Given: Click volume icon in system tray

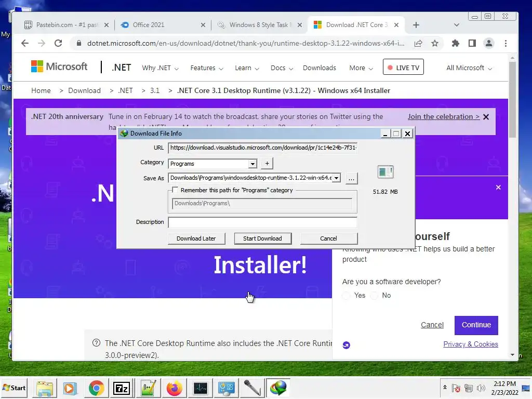Looking at the screenshot, I should click(481, 388).
